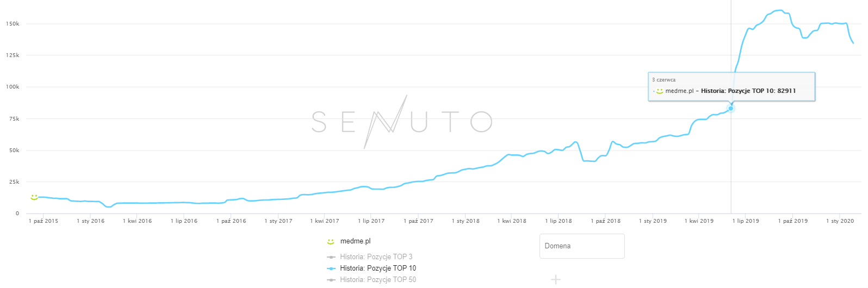The image size is (868, 288).
Task: Click the "150k" y-axis label
Action: (x=13, y=24)
